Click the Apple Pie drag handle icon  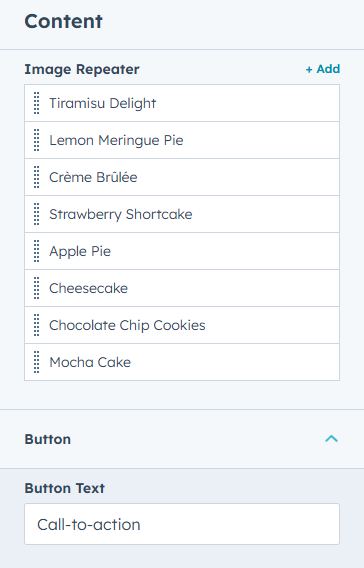[37, 251]
